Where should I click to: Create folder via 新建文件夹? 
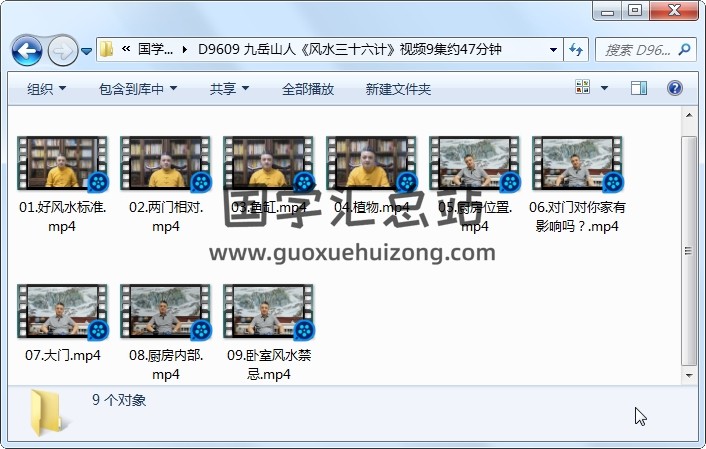click(398, 89)
